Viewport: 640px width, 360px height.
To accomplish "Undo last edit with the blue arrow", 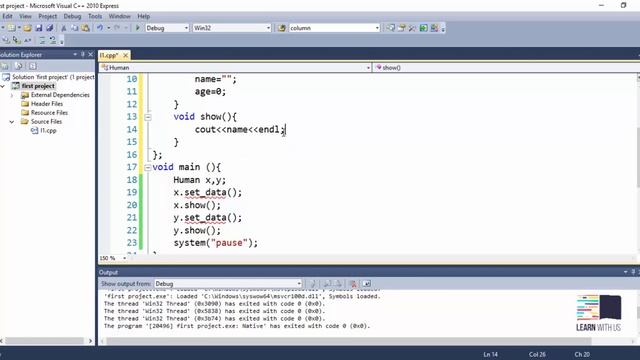I will 100,28.
